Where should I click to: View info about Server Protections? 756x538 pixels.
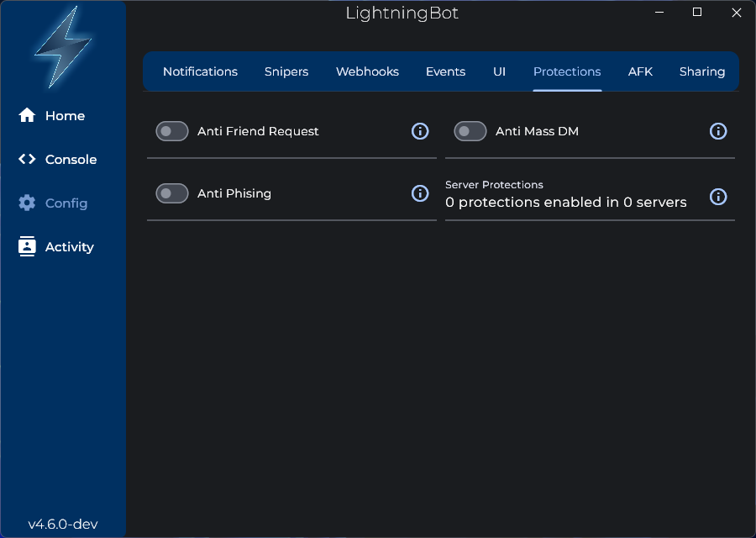pyautogui.click(x=718, y=197)
